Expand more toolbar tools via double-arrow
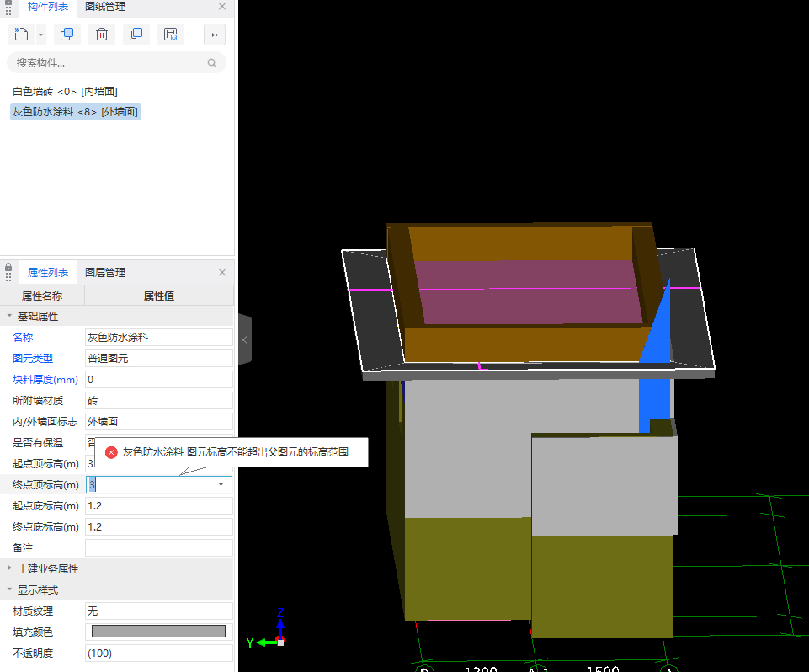Screen dimensions: 809x672 [x=215, y=35]
